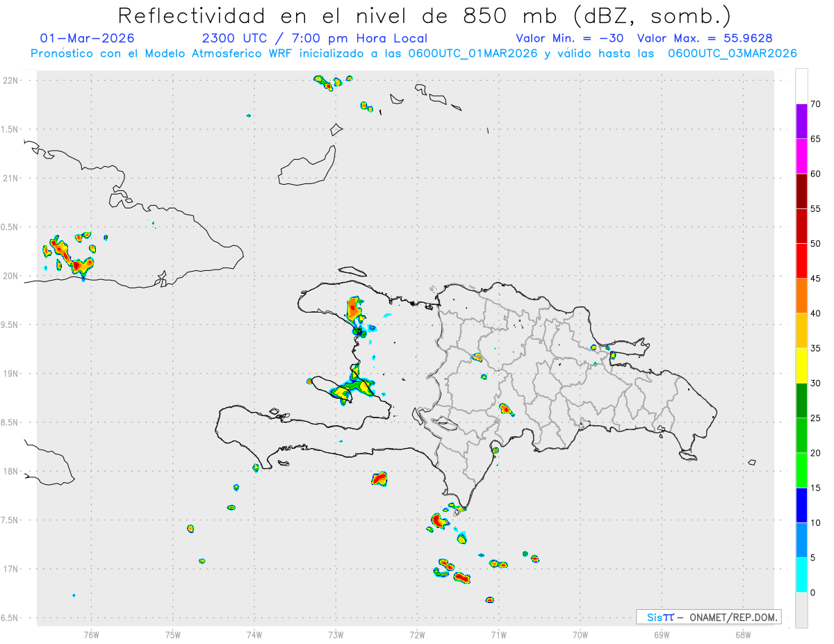Click the '30' value on the color scale
The height and width of the screenshot is (644, 834).
click(816, 383)
